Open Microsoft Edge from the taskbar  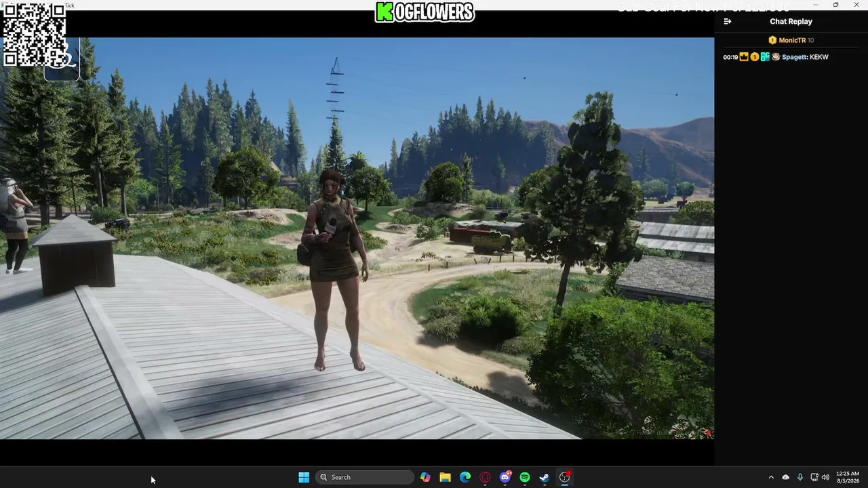(465, 477)
